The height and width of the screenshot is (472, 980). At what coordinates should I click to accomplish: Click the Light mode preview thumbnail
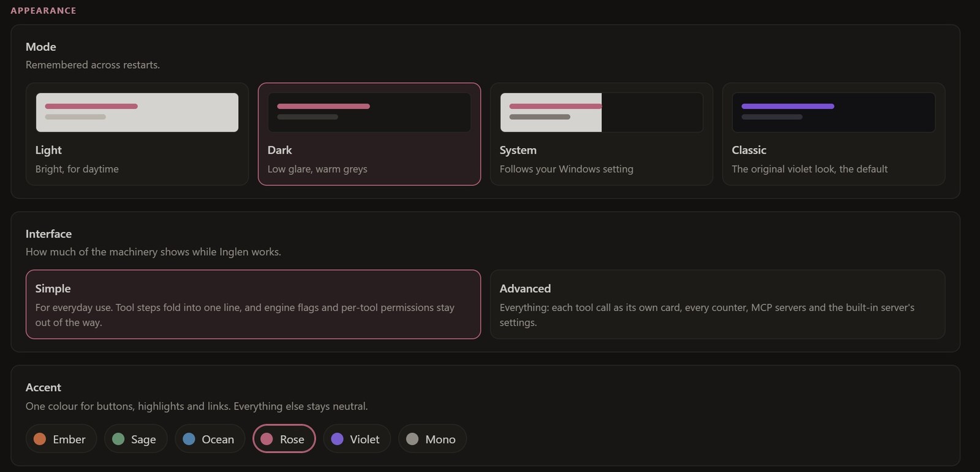(137, 113)
